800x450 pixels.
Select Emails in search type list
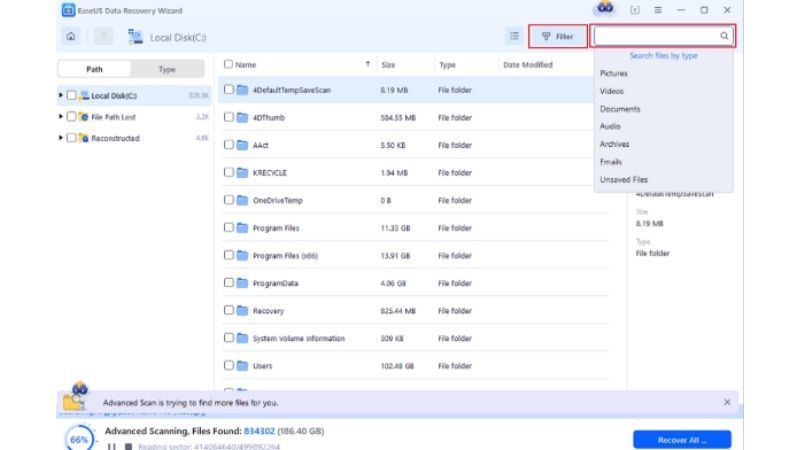point(611,162)
